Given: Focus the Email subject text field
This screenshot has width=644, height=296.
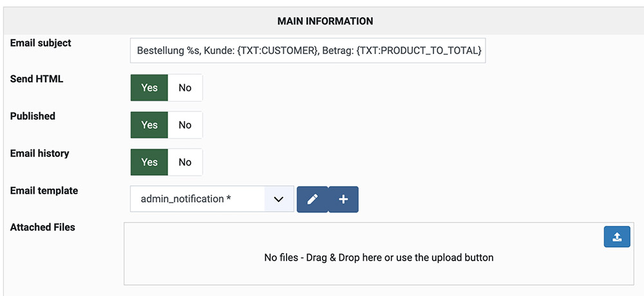Looking at the screenshot, I should point(308,50).
